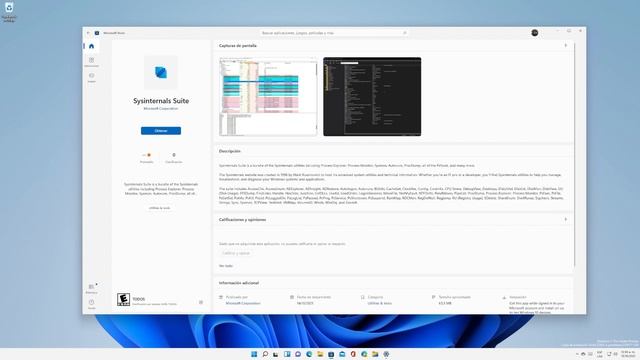The image size is (640, 360).
Task: Open the Utilities & tools link under Categoría
Action: point(380,303)
